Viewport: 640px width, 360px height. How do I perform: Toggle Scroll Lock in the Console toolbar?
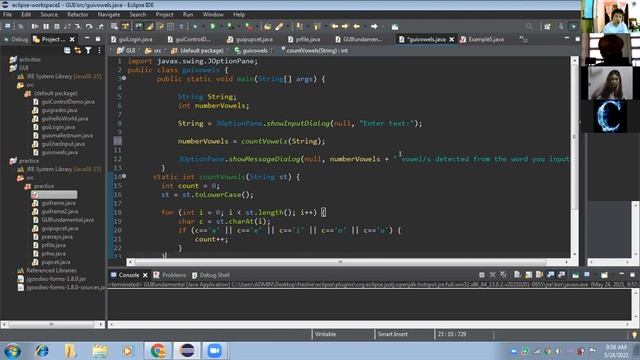(529, 275)
